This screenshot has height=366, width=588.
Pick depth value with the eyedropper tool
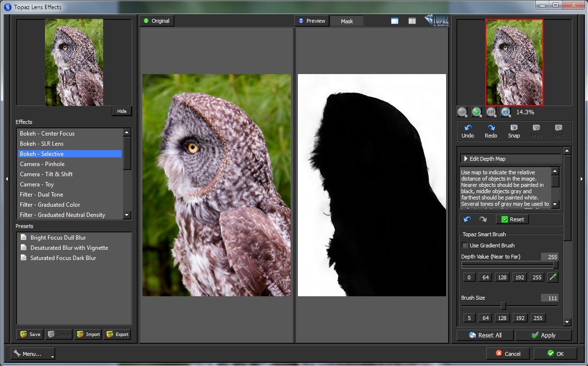pyautogui.click(x=553, y=277)
